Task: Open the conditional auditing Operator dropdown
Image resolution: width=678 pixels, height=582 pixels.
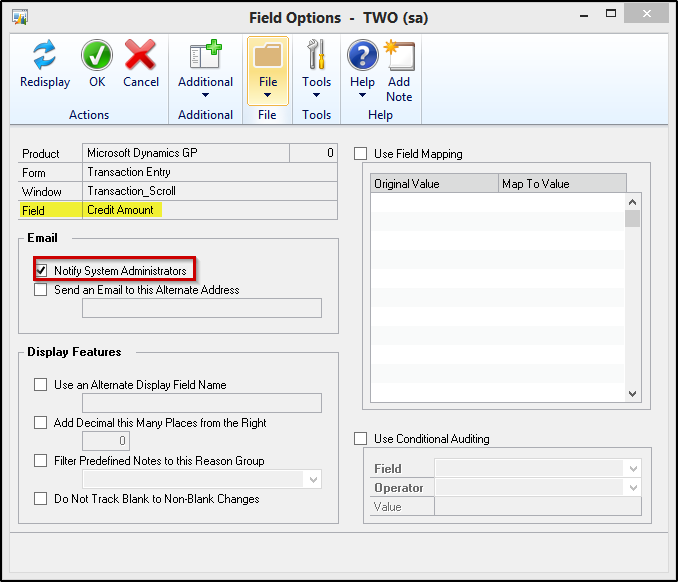Action: point(633,488)
